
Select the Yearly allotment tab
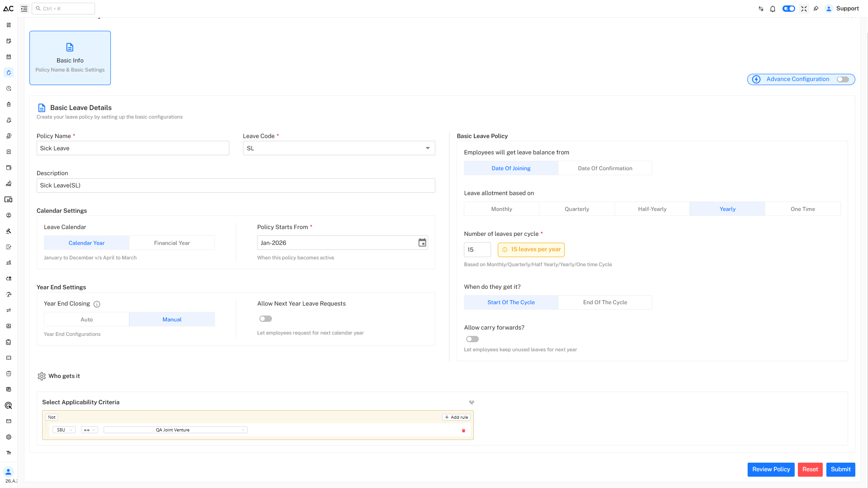click(727, 209)
